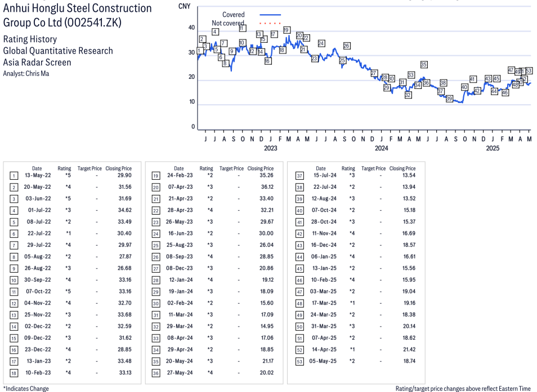Screen dimensions: 537x392
Task: Click chart marker 9
Action: [x=232, y=51]
